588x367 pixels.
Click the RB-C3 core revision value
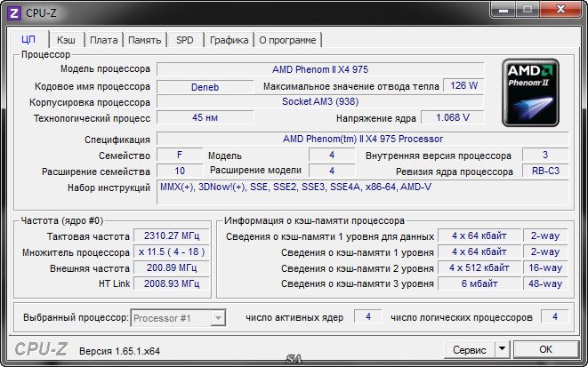[545, 171]
